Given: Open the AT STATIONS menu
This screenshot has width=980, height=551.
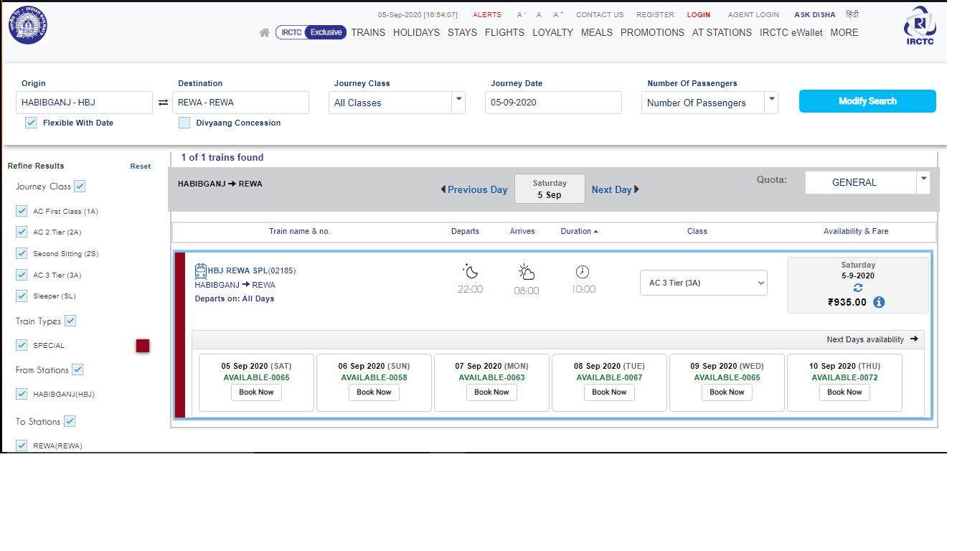Looking at the screenshot, I should pyautogui.click(x=722, y=32).
